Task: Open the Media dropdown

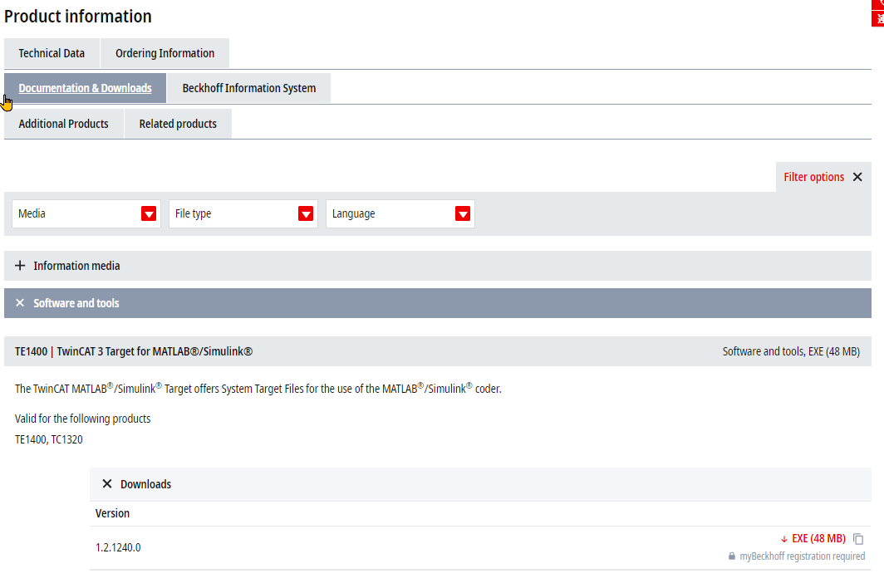Action: [x=86, y=213]
